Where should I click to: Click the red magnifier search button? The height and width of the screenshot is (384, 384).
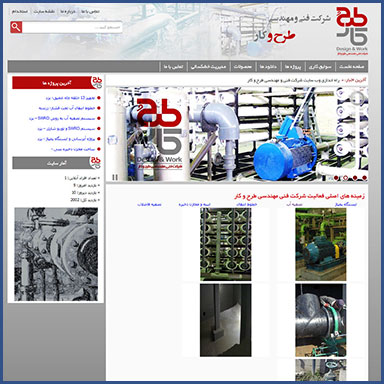tap(16, 27)
